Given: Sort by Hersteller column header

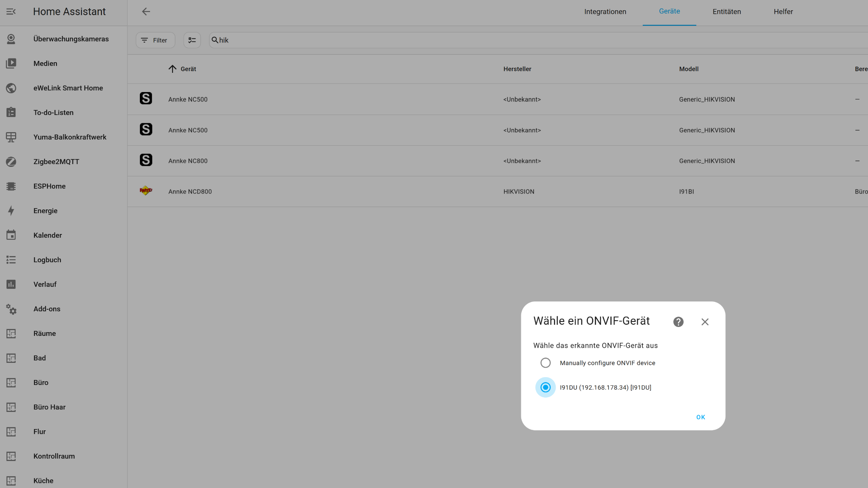Looking at the screenshot, I should (517, 69).
